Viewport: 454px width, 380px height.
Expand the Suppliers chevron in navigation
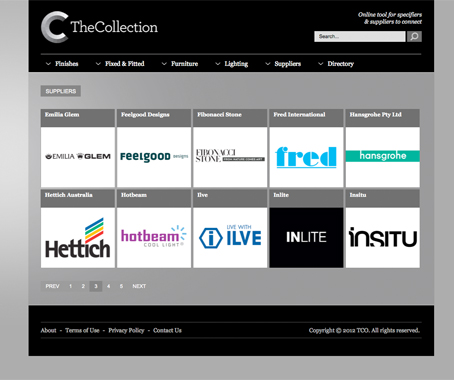[267, 64]
